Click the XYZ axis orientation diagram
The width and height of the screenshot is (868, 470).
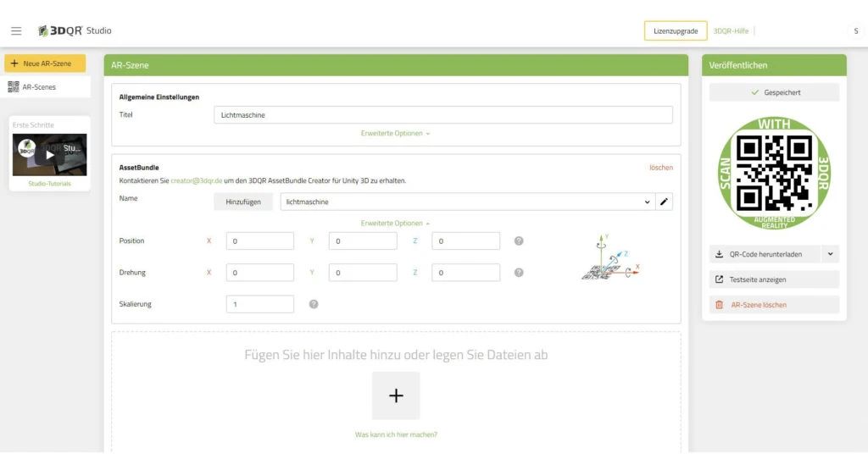(610, 257)
